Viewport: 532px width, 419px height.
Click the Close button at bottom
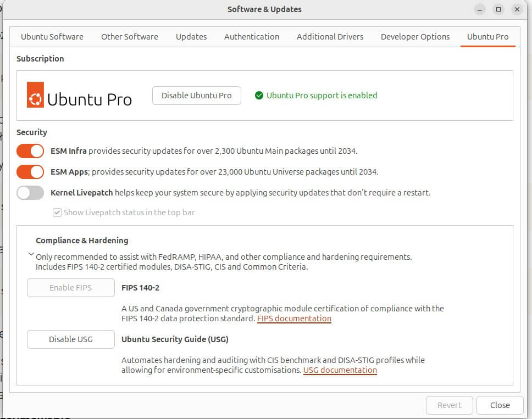(x=500, y=405)
